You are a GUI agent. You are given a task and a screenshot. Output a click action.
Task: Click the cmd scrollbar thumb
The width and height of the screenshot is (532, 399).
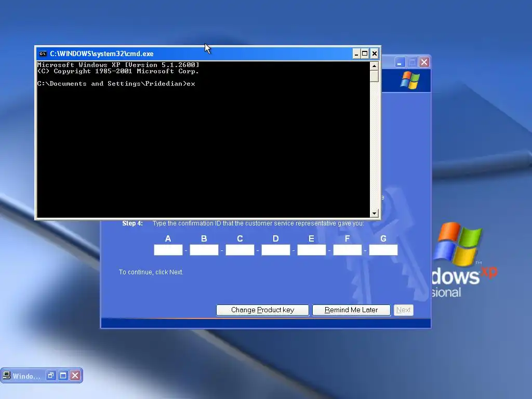pyautogui.click(x=374, y=76)
